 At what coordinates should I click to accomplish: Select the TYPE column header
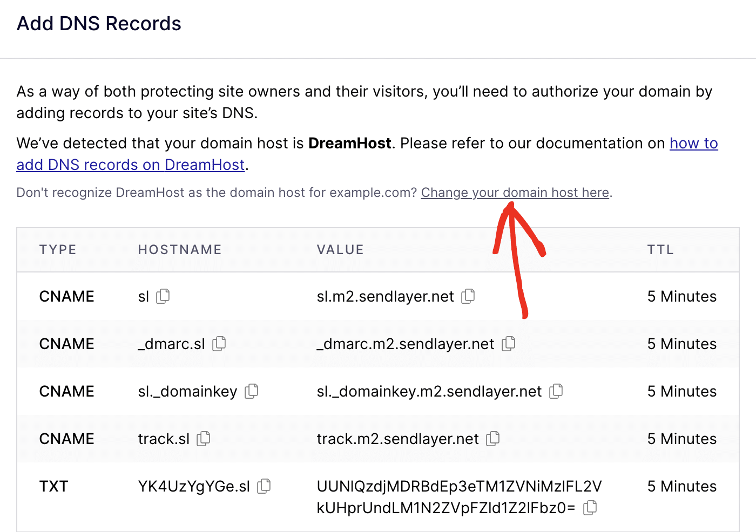tap(58, 249)
